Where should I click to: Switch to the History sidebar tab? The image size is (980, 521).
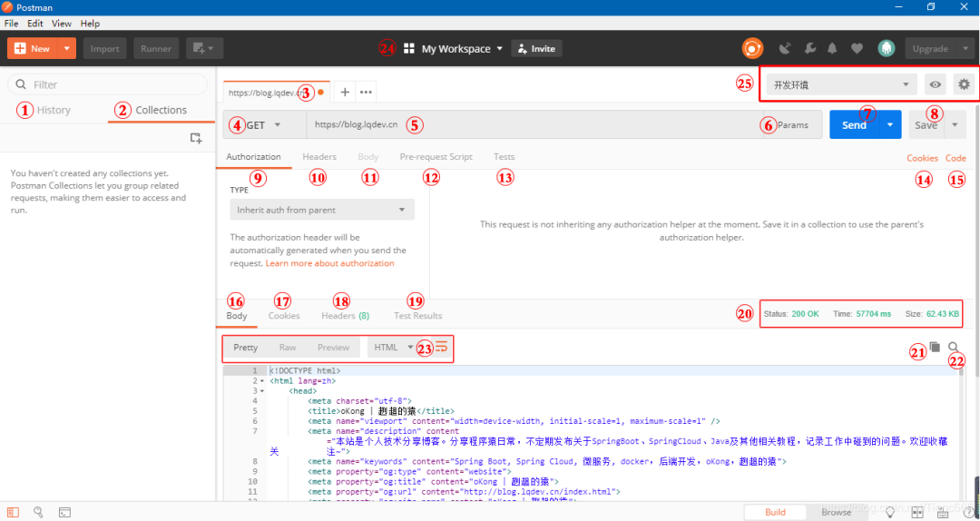(x=54, y=110)
